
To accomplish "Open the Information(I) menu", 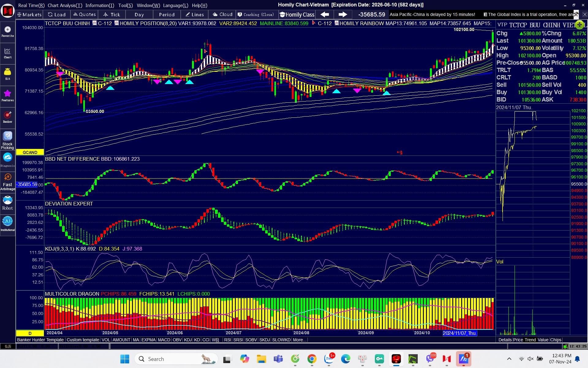I will pyautogui.click(x=100, y=5).
